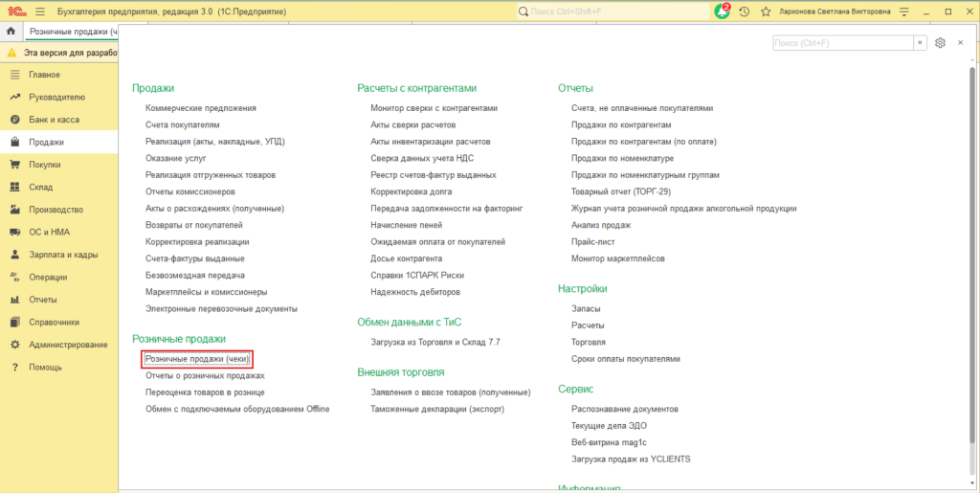980x493 pixels.
Task: Open the history clock icon
Action: pyautogui.click(x=744, y=11)
